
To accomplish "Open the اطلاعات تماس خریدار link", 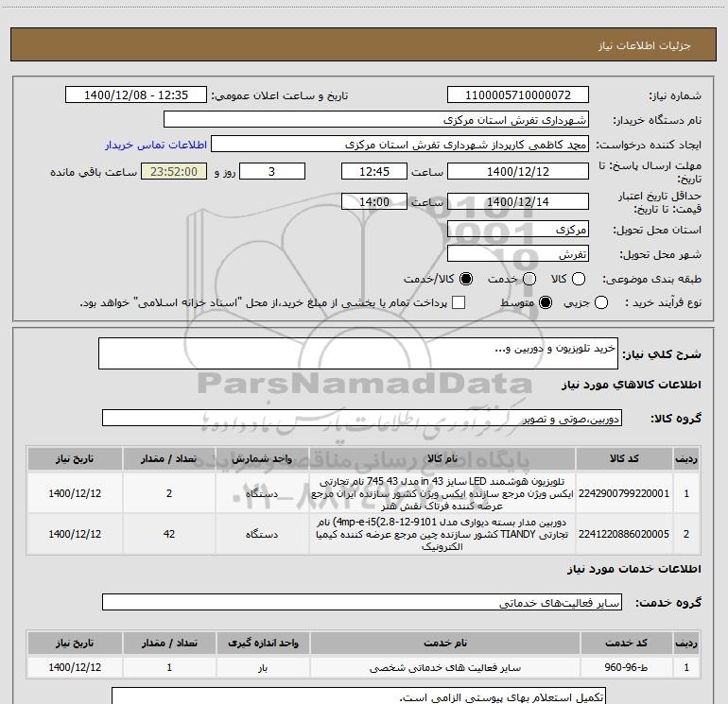I will (156, 145).
